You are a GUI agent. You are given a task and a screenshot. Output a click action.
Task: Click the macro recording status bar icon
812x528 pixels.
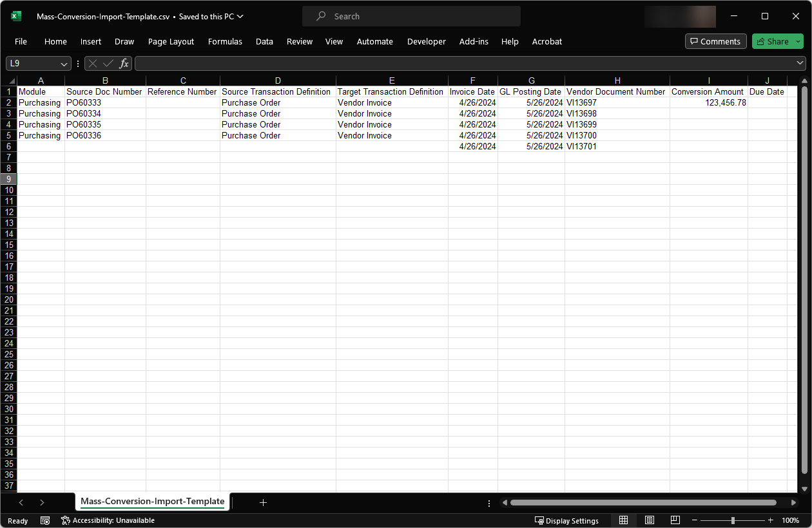45,520
